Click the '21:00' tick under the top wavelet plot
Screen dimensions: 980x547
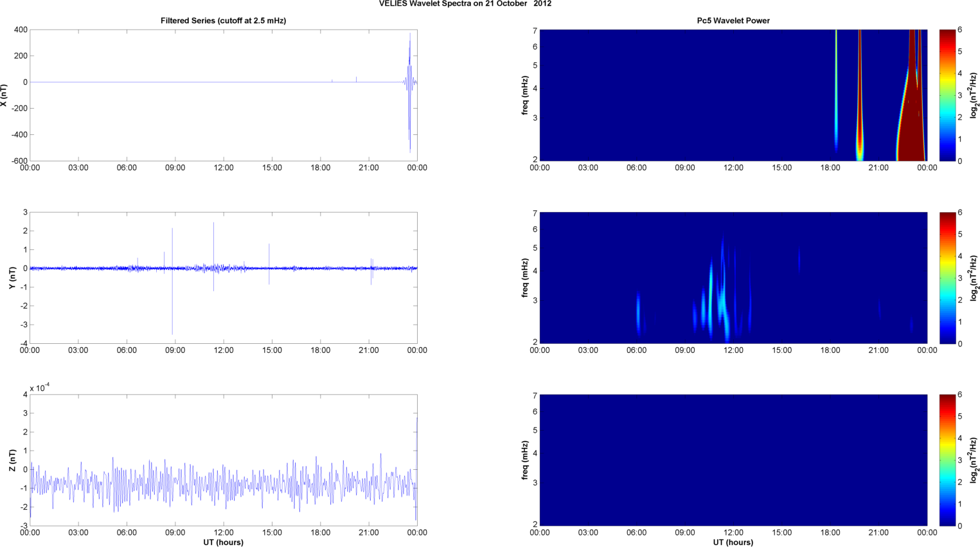click(x=878, y=168)
